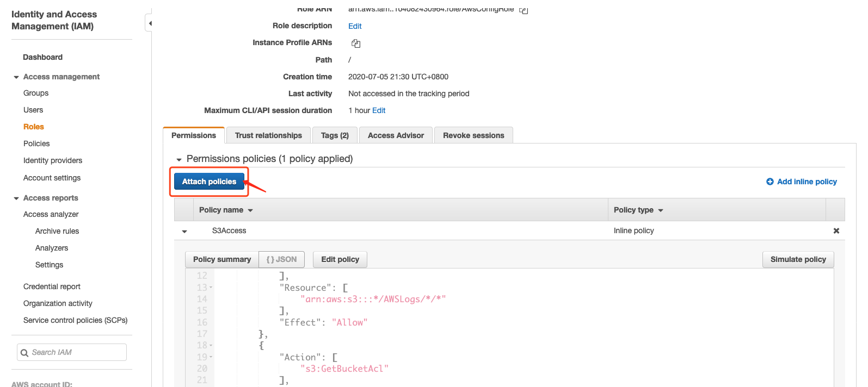Open the Tags (2) tab
This screenshot has width=868, height=387.
(x=335, y=135)
